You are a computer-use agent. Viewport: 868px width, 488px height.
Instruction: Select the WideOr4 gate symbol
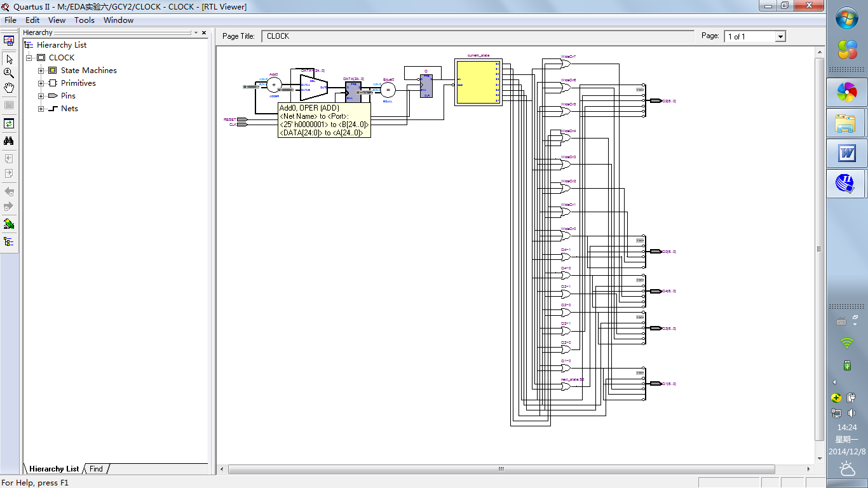(x=566, y=138)
